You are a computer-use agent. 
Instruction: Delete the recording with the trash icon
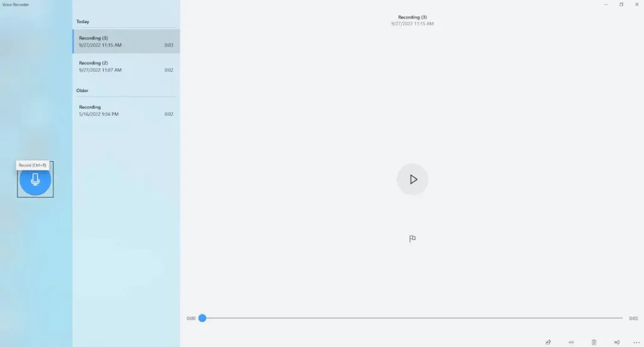click(x=594, y=342)
